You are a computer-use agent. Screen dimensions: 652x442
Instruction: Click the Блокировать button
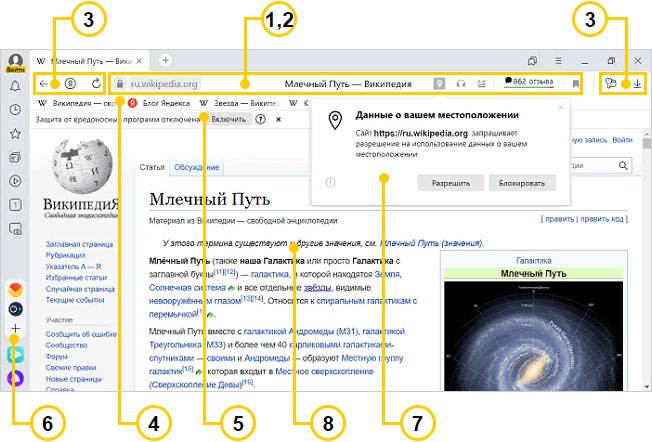tap(522, 183)
